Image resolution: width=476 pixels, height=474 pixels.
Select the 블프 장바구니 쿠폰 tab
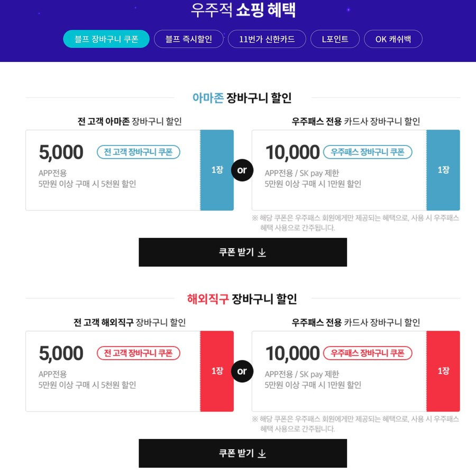106,39
